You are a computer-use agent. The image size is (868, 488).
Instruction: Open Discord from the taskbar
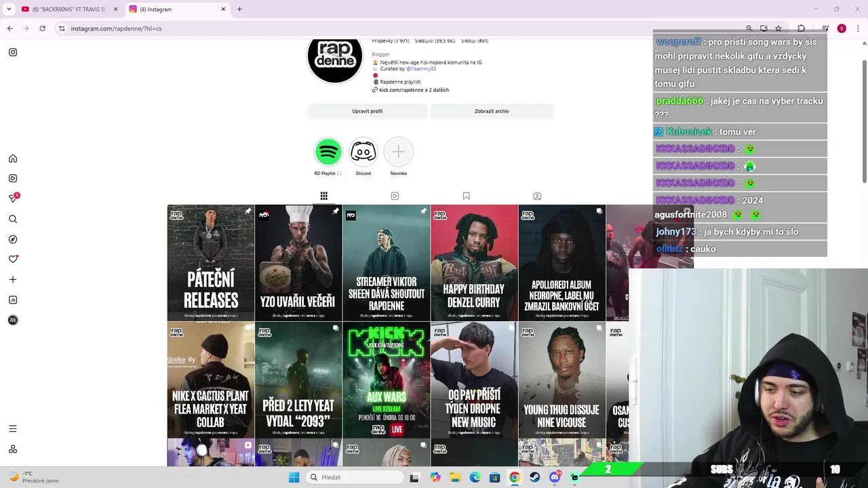(555, 477)
